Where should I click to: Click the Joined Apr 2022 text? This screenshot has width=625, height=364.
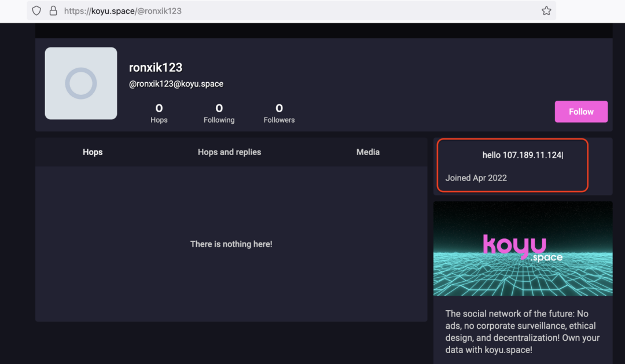tap(476, 178)
